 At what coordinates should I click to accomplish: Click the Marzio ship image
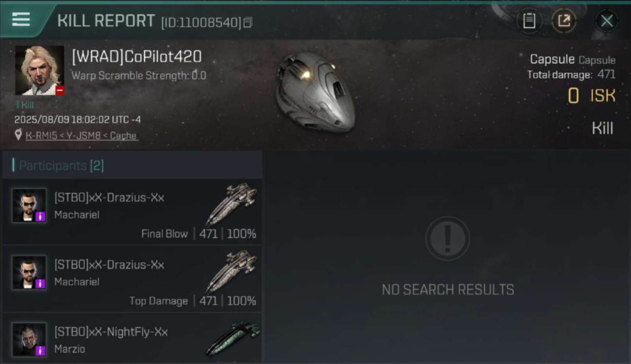coord(232,338)
